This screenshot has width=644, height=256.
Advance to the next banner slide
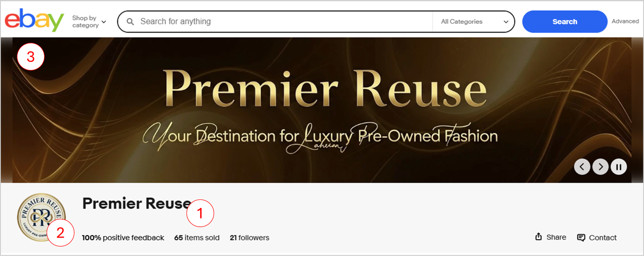click(601, 167)
